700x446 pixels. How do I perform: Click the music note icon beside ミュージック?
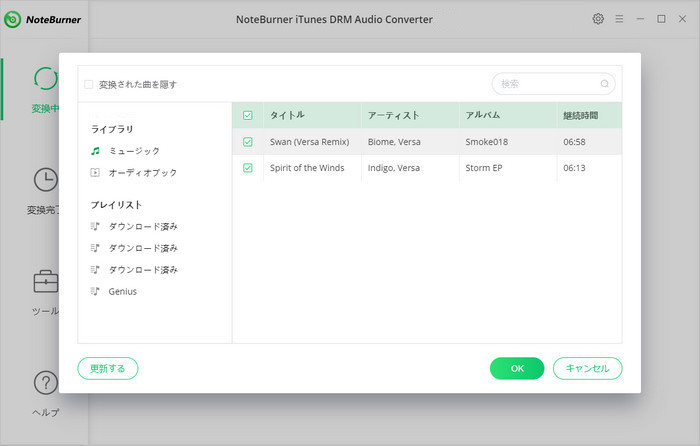(95, 151)
